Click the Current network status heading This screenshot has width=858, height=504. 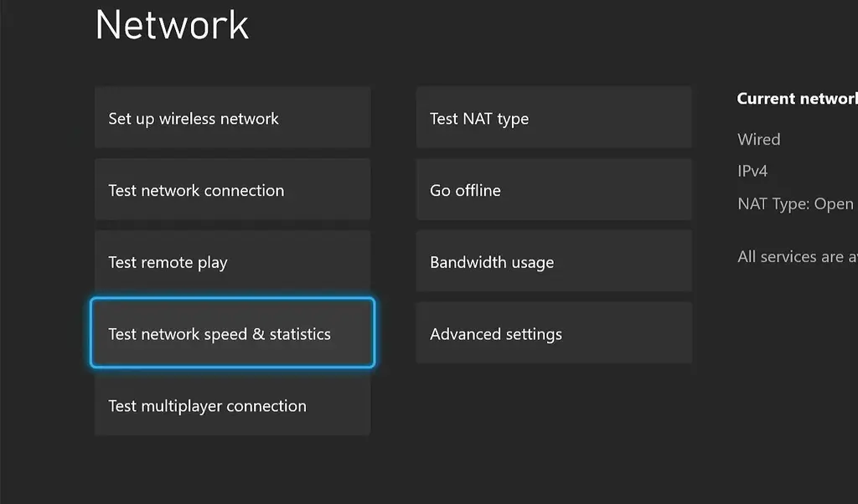click(798, 99)
